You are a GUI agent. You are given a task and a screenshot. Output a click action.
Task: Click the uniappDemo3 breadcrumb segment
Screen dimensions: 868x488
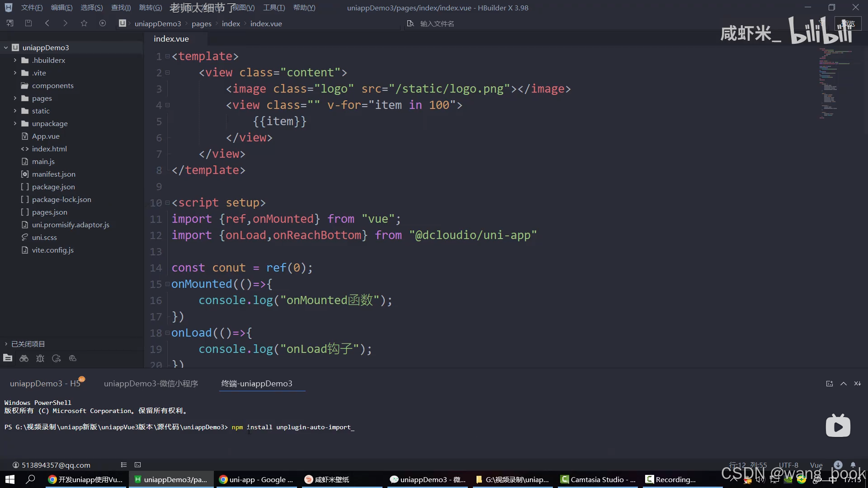(158, 23)
